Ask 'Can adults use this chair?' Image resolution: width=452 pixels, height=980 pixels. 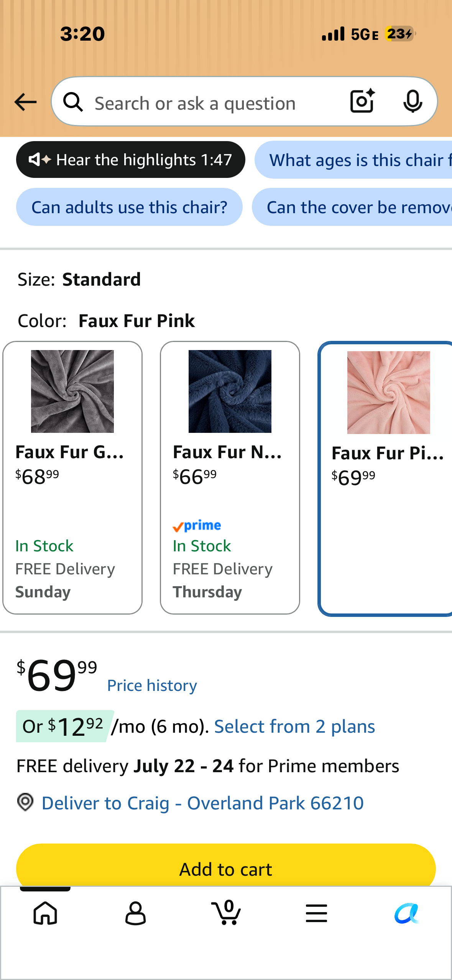point(129,207)
